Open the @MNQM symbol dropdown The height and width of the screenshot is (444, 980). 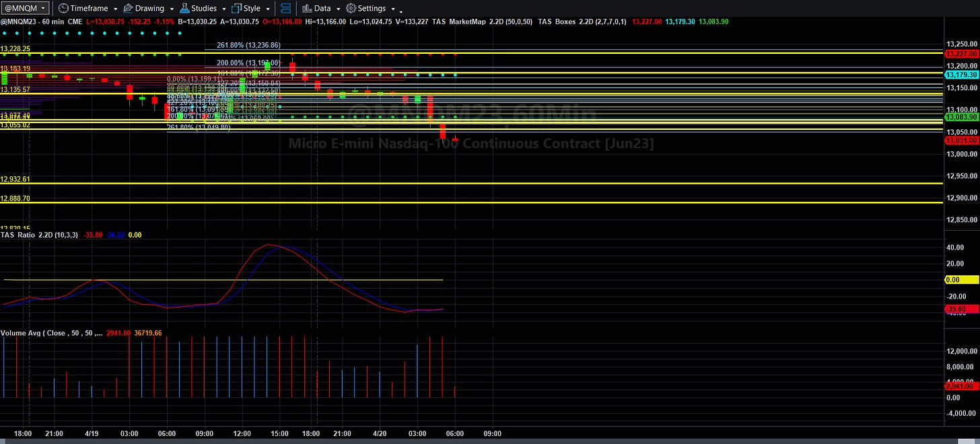pos(26,8)
